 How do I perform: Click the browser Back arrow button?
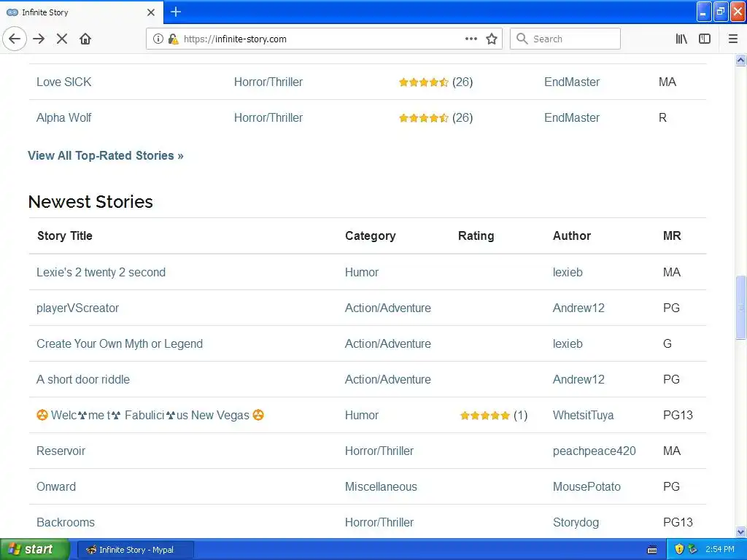(15, 39)
